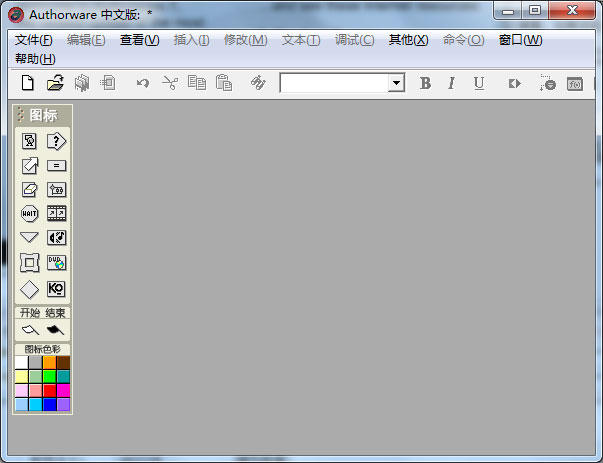The width and height of the screenshot is (603, 463).
Task: Click the Import toolbar icon
Action: coord(108,83)
